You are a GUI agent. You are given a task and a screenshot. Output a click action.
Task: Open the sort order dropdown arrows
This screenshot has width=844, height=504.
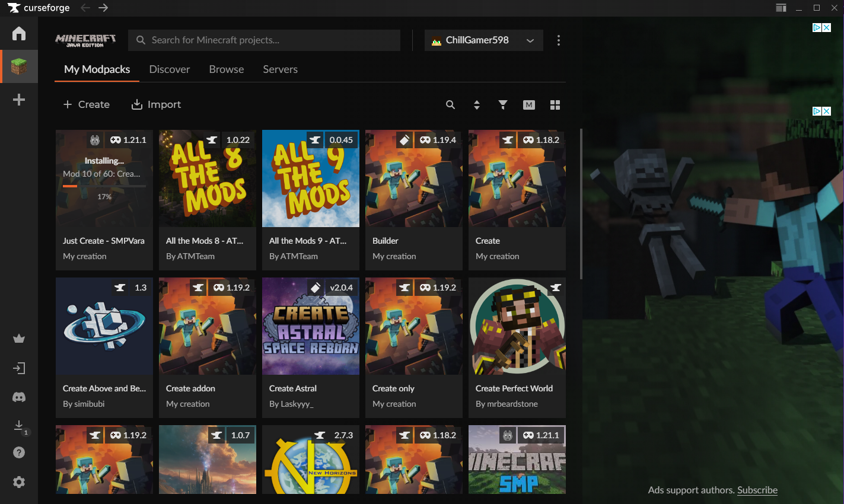tap(477, 105)
